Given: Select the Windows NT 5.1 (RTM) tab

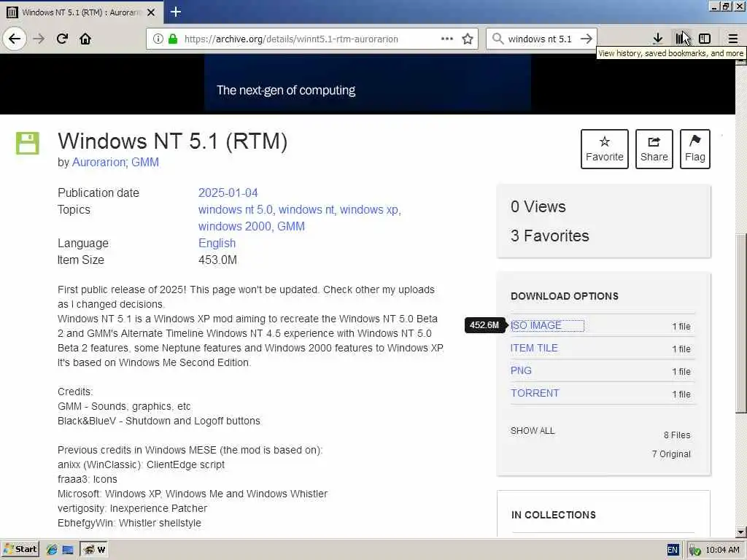Looking at the screenshot, I should [x=82, y=12].
